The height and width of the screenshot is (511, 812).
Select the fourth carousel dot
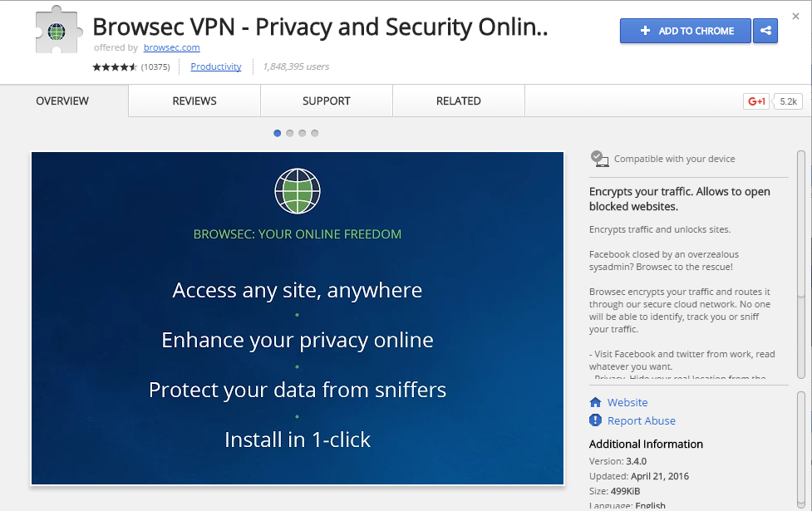coord(314,133)
